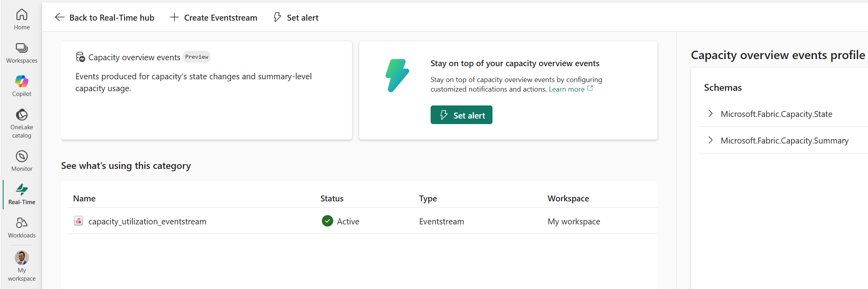The image size is (868, 289).
Task: Launch Copilot from the sidebar
Action: pyautogui.click(x=22, y=86)
